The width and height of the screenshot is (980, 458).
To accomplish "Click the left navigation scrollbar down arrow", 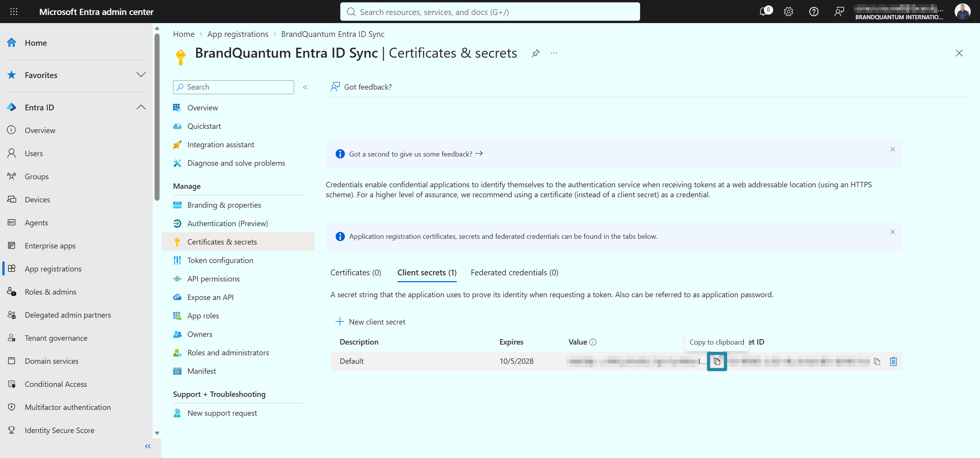I will point(157,433).
